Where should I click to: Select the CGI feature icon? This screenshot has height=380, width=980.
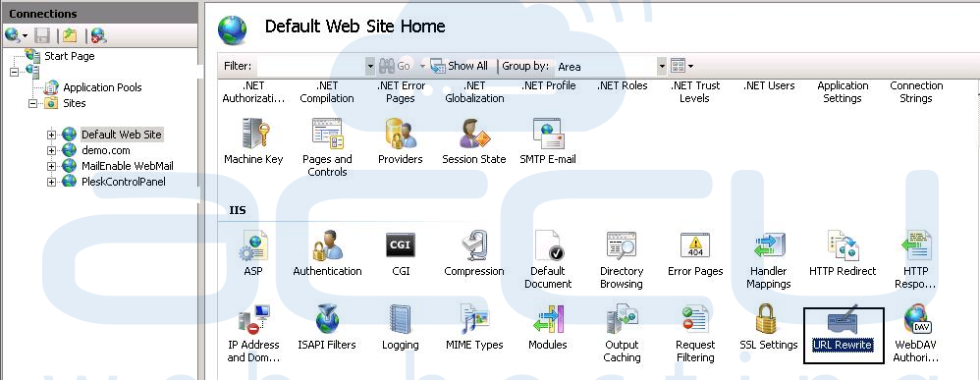coord(400,245)
